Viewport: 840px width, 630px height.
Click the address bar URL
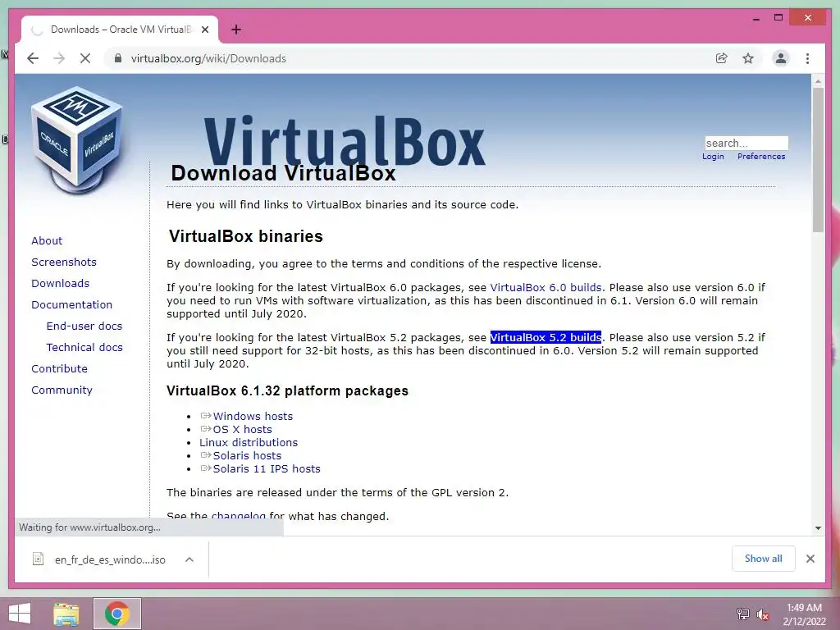208,58
